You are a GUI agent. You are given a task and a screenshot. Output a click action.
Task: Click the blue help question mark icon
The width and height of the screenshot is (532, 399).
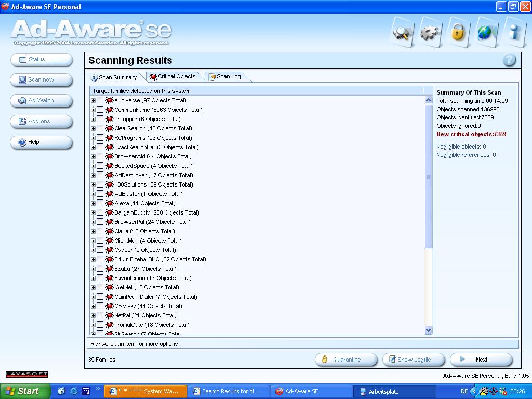(x=509, y=60)
